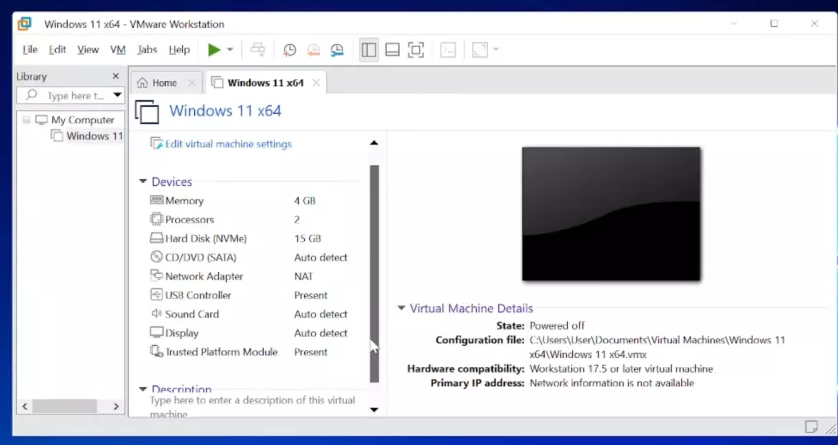Open USB Controller device entry
Screen dimensions: 838x445
click(198, 295)
